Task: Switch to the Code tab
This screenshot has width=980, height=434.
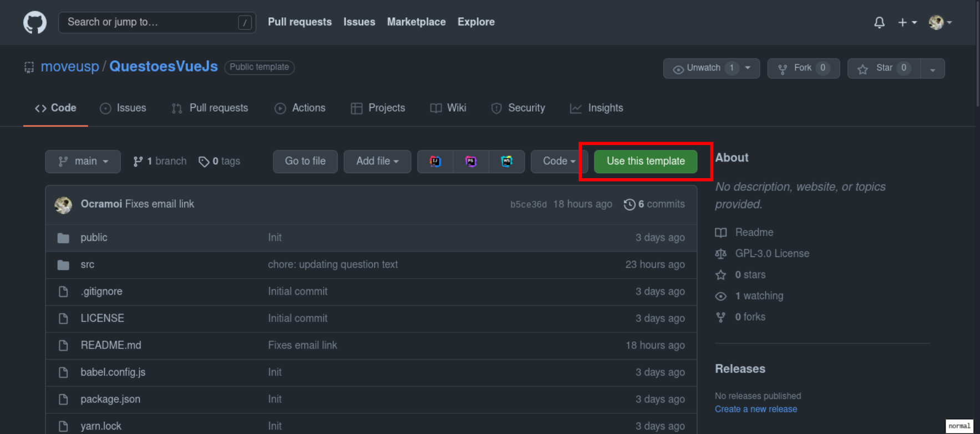Action: (x=55, y=108)
